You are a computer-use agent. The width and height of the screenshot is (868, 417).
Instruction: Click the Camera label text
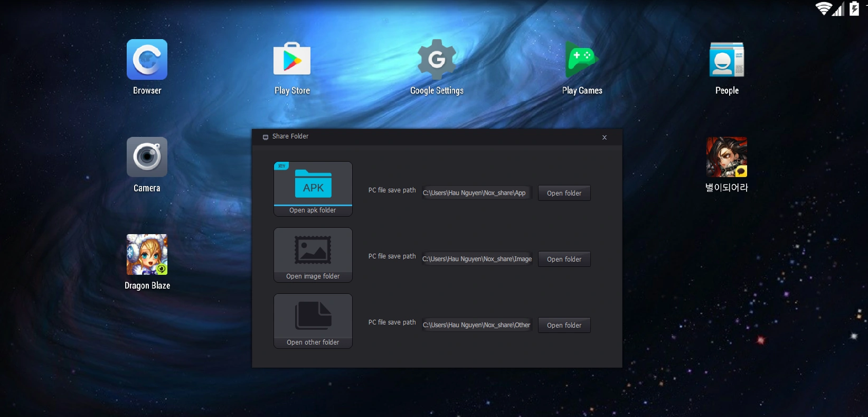click(147, 188)
